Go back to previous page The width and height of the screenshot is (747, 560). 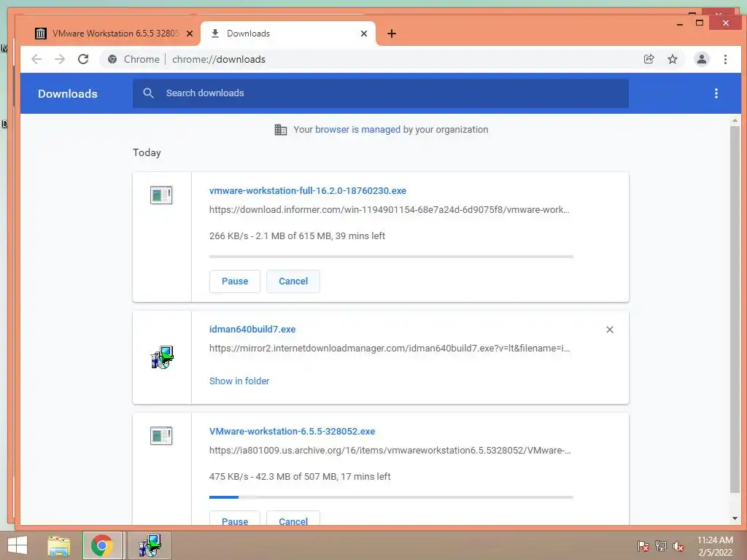click(36, 59)
